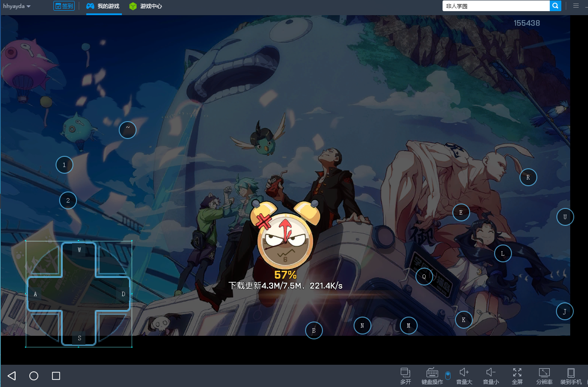Toggle the mouse switch beside 键盘操作
The image size is (588, 387).
point(448,375)
